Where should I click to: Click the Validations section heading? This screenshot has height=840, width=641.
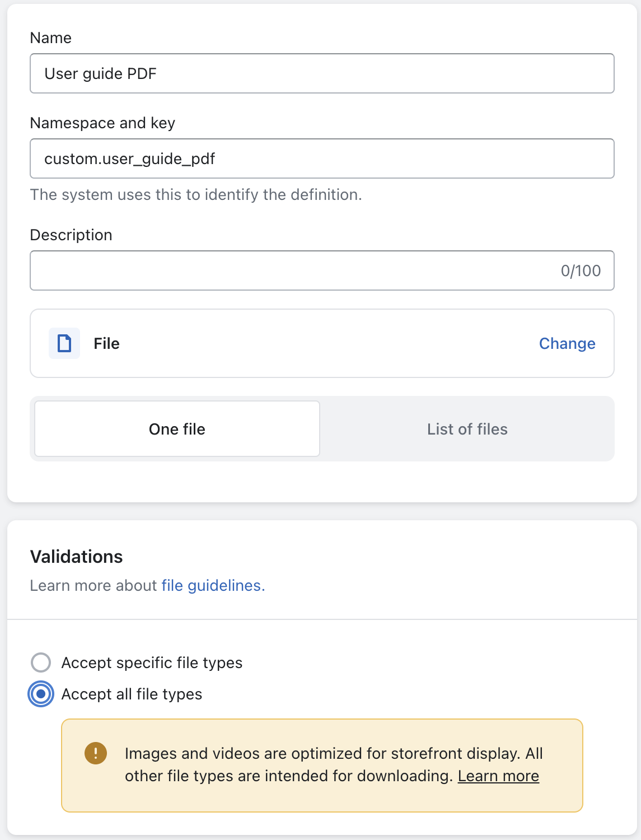point(76,556)
